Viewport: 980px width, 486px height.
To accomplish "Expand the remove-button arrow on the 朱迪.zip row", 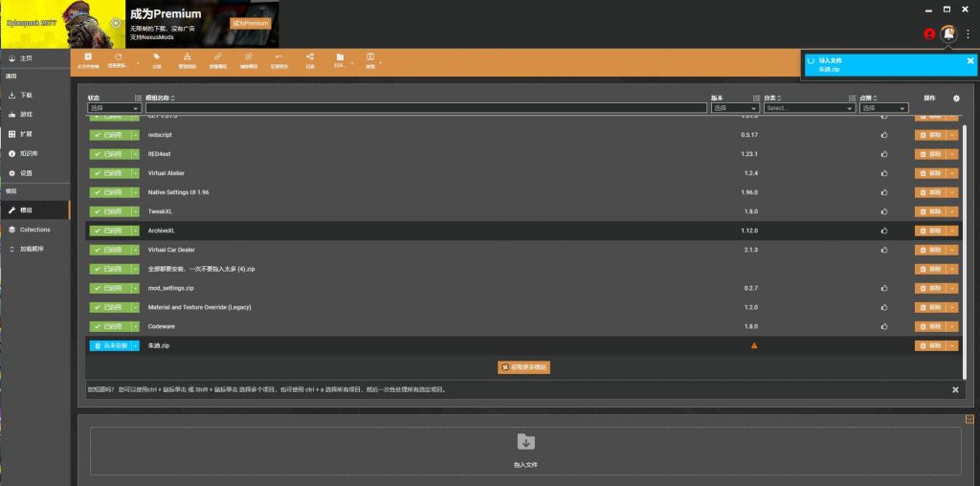I will [x=952, y=345].
